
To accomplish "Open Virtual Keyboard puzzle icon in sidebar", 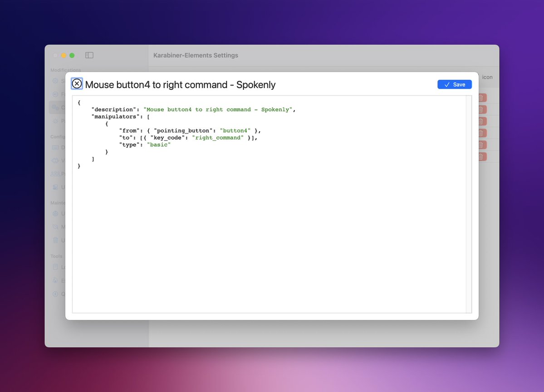I will [55, 161].
